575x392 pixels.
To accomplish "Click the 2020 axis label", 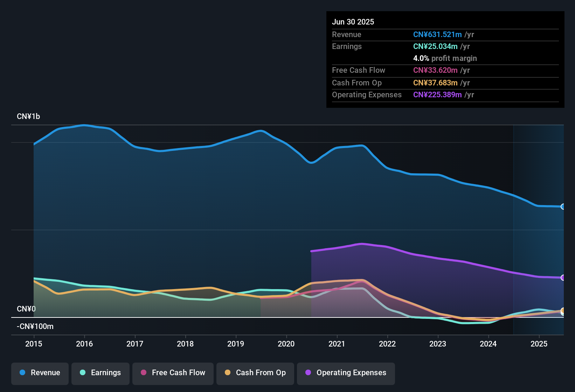I will pyautogui.click(x=286, y=344).
